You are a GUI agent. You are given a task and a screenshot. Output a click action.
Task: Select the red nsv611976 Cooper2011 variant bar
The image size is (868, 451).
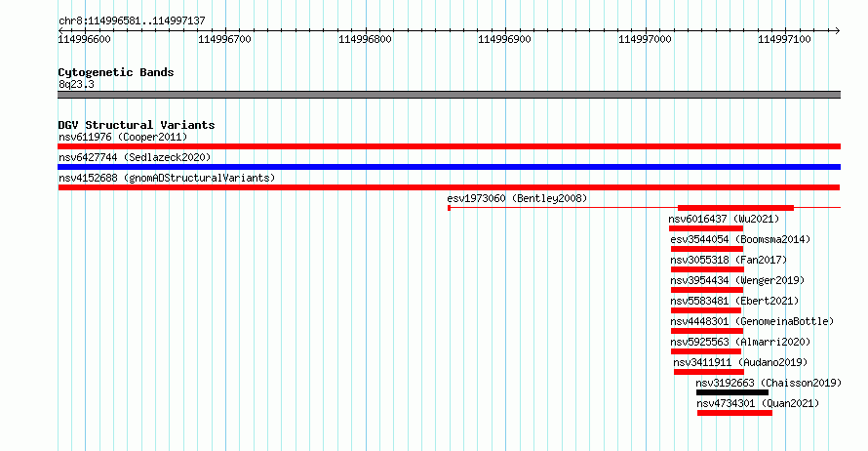[x=449, y=146]
